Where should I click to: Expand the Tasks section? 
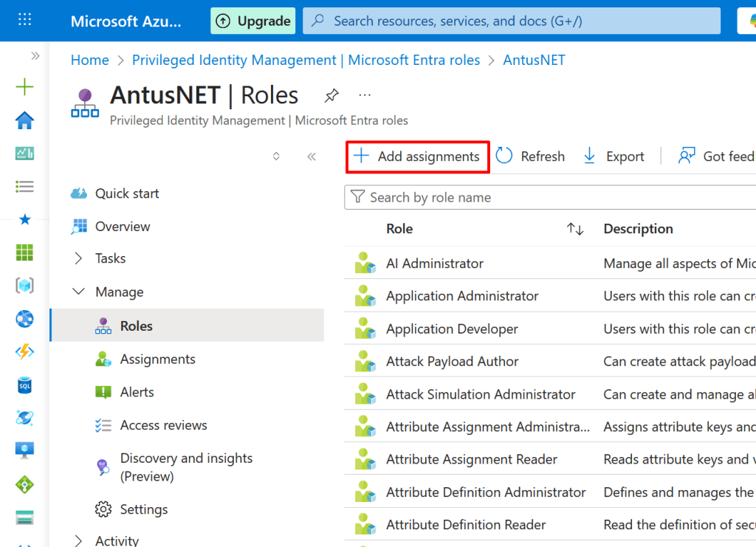pos(79,258)
